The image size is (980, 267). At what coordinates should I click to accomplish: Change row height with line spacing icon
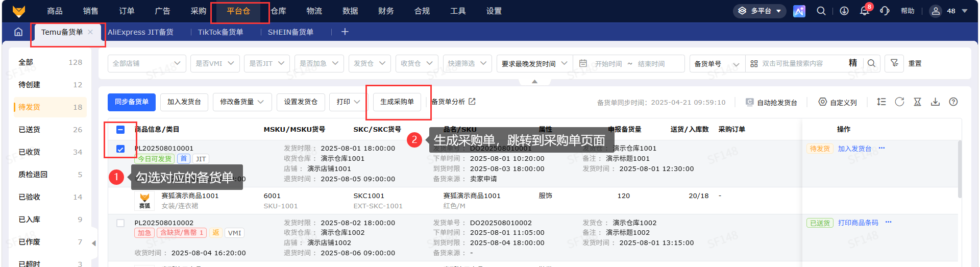click(881, 102)
